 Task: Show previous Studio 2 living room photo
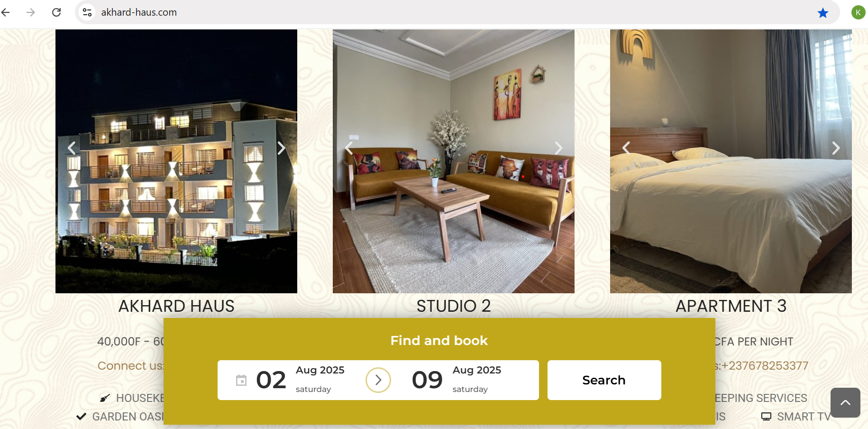pos(349,148)
